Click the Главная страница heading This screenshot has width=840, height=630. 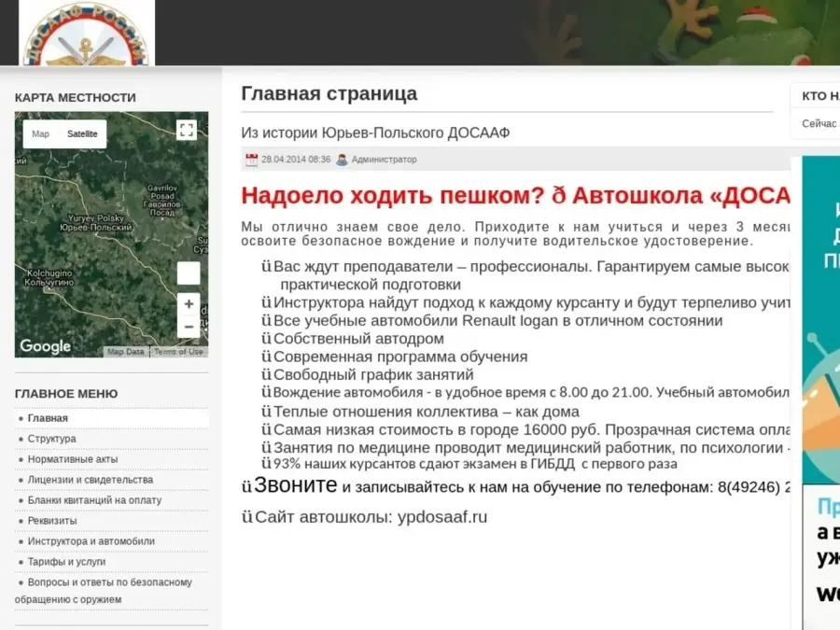[329, 93]
